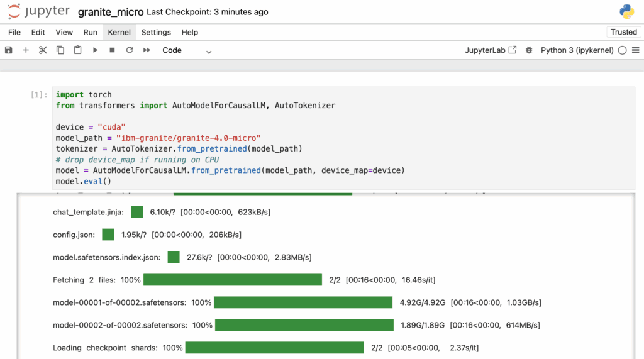Open the cell type Code dropdown
Viewport: 644px width, 359px height.
187,50
